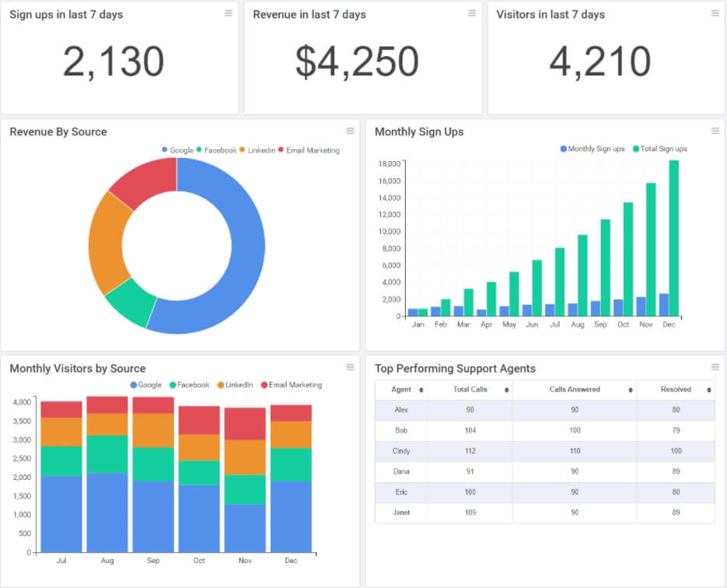727x588 pixels.
Task: Open the Top Performing Support Agents menu icon
Action: coord(715,367)
